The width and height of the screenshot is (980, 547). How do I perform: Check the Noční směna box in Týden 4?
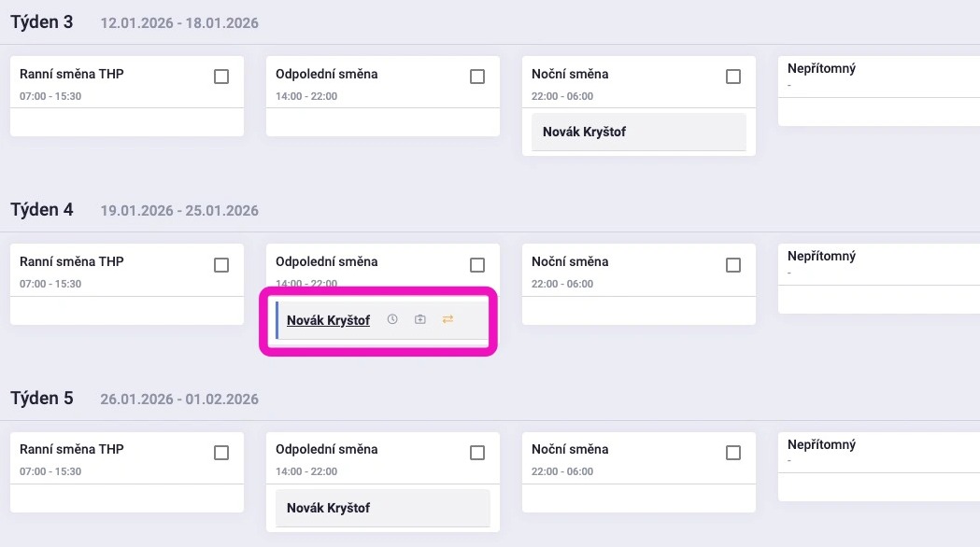[733, 265]
